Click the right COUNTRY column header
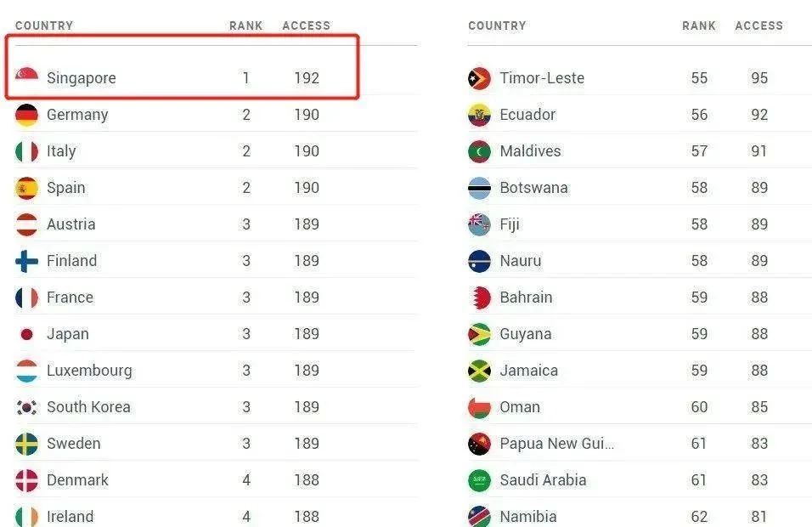The width and height of the screenshot is (812, 527). point(497,25)
